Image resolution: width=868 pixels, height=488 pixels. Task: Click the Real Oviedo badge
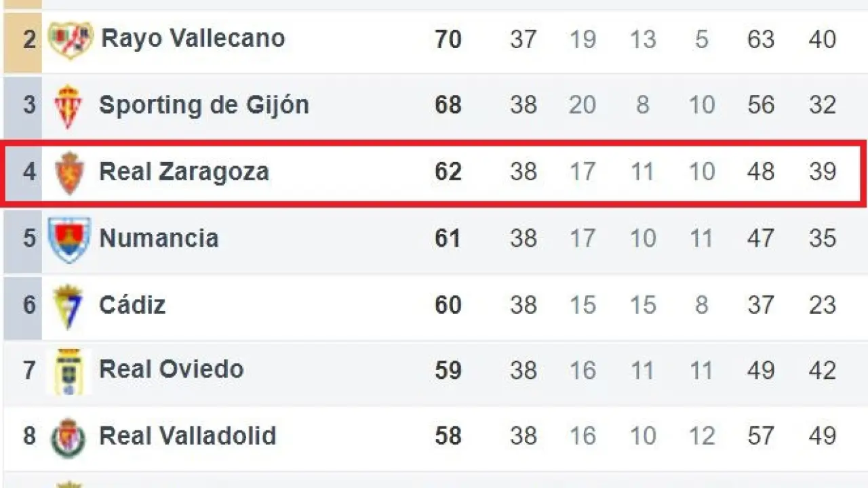click(x=69, y=371)
